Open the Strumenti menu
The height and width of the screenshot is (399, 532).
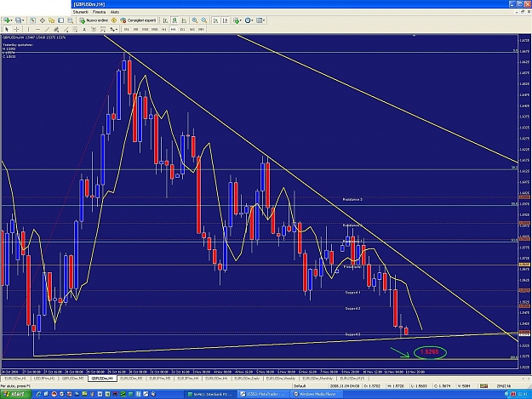pyautogui.click(x=80, y=12)
